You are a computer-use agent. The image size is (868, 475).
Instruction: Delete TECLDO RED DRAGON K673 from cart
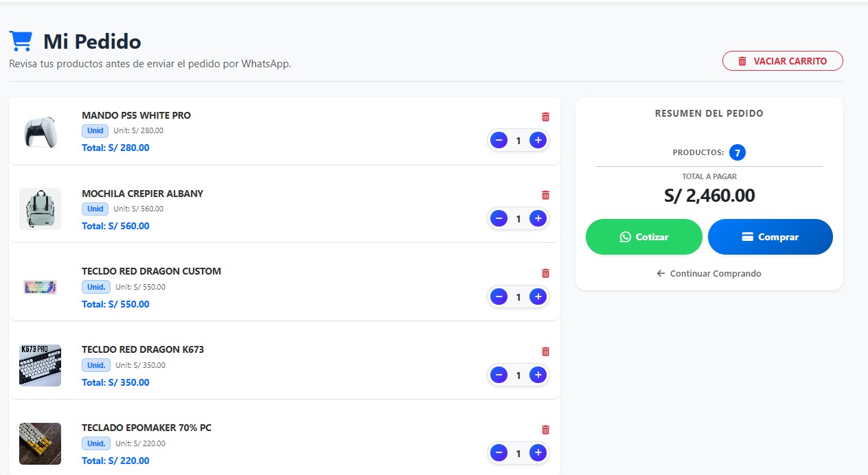point(545,351)
